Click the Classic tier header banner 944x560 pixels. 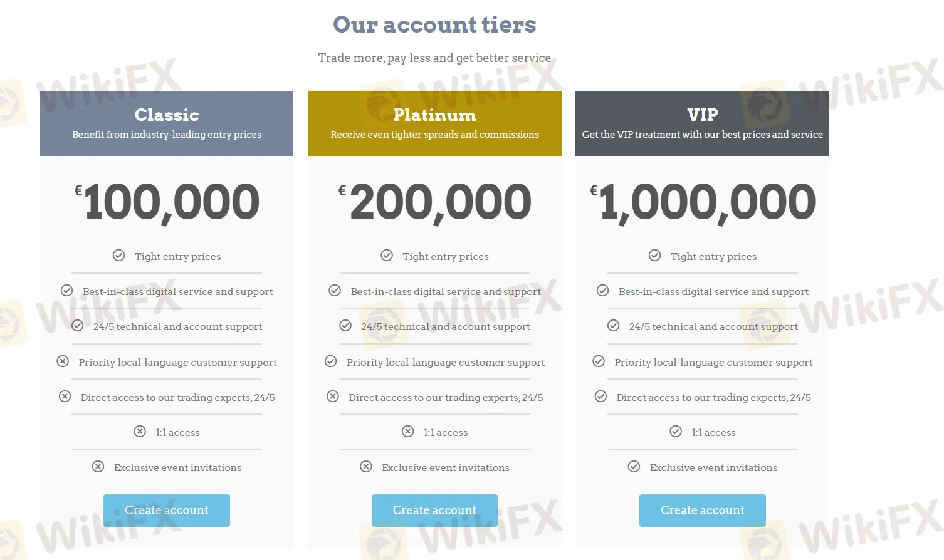coord(167,123)
